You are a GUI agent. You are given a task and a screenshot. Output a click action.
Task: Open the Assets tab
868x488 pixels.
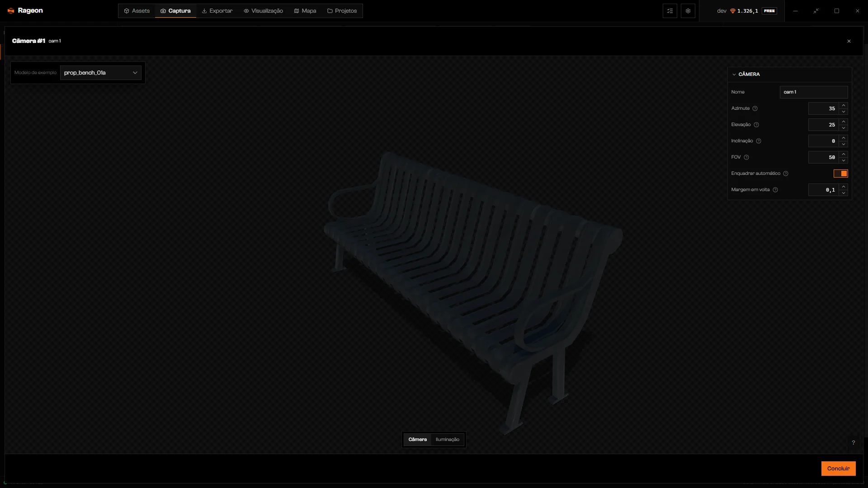[x=137, y=11]
